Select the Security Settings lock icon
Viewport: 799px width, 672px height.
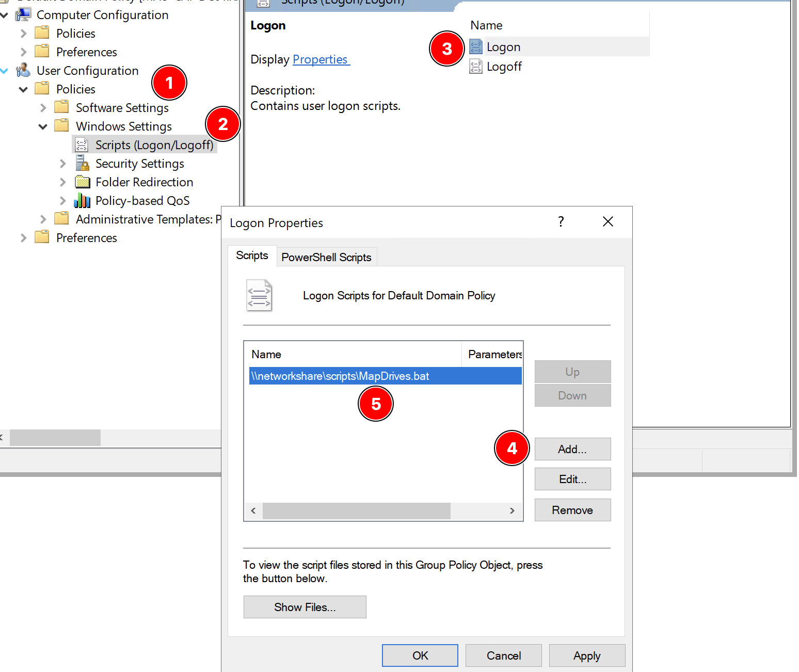coord(82,164)
